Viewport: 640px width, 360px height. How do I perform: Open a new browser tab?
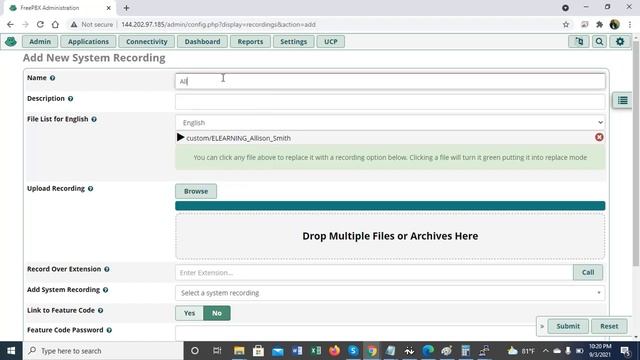pos(126,8)
